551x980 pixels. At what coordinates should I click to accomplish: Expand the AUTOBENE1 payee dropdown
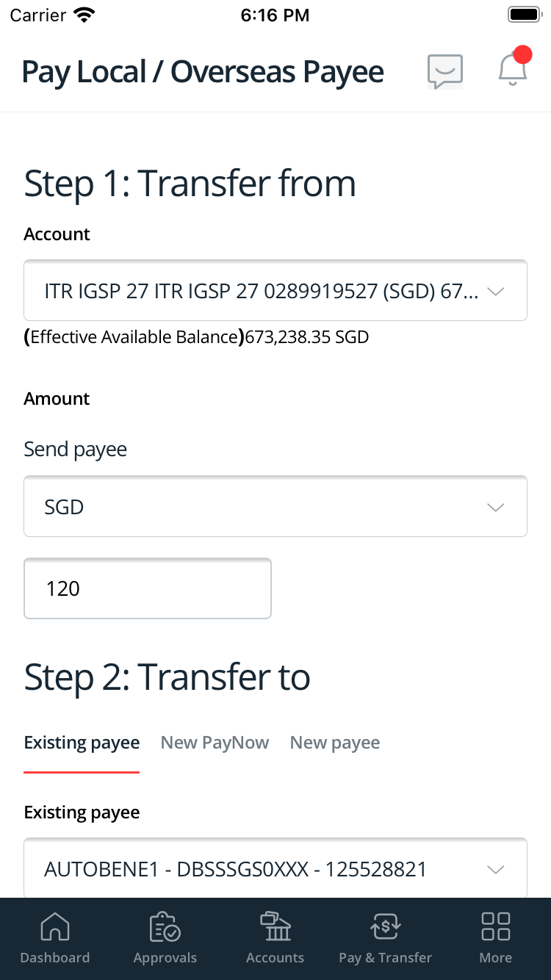coord(496,868)
